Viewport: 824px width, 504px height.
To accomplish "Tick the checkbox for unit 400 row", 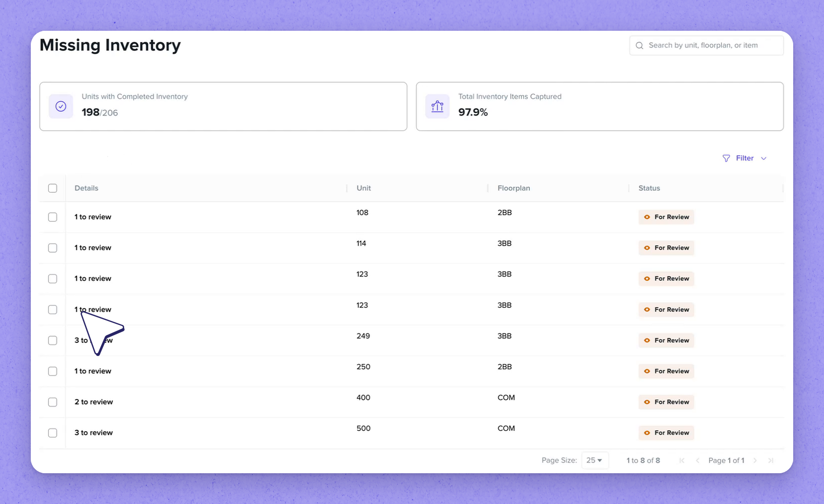I will [53, 402].
